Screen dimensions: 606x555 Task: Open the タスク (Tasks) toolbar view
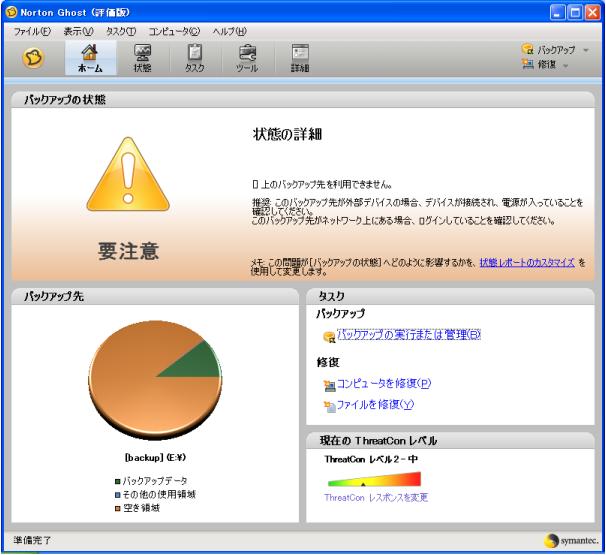(194, 58)
